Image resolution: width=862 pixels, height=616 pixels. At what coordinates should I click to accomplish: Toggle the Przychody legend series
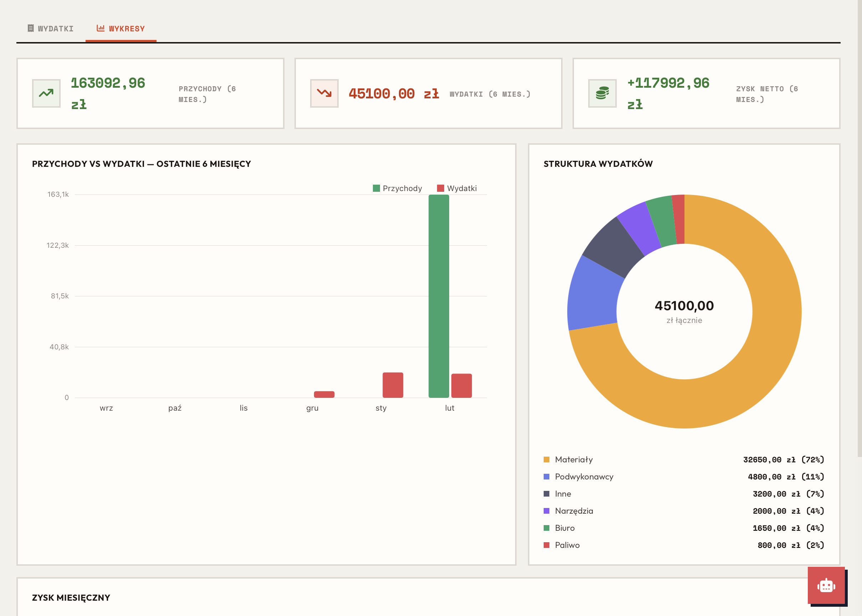397,189
